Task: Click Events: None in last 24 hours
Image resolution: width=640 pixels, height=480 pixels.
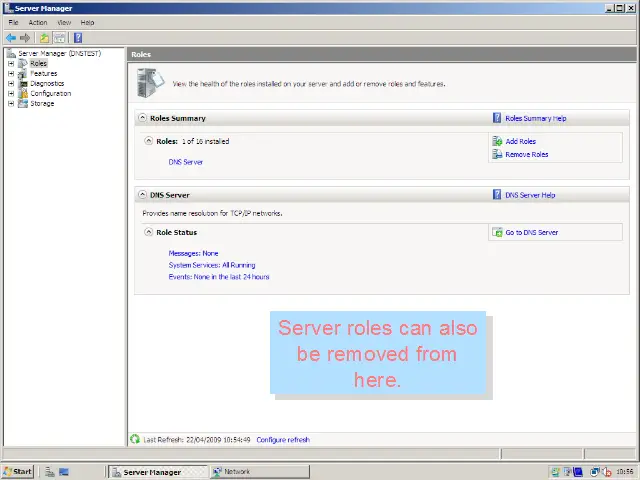Action: pyautogui.click(x=219, y=277)
